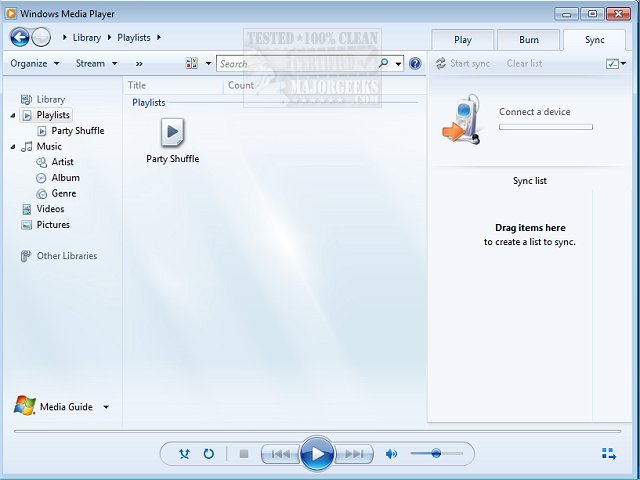Switch to the Burn tab
The width and height of the screenshot is (640, 480).
pos(529,40)
